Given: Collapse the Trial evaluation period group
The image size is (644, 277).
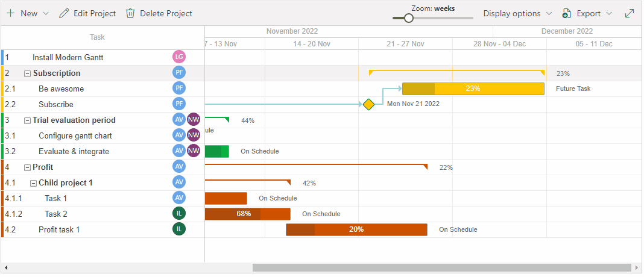Looking at the screenshot, I should (27, 120).
